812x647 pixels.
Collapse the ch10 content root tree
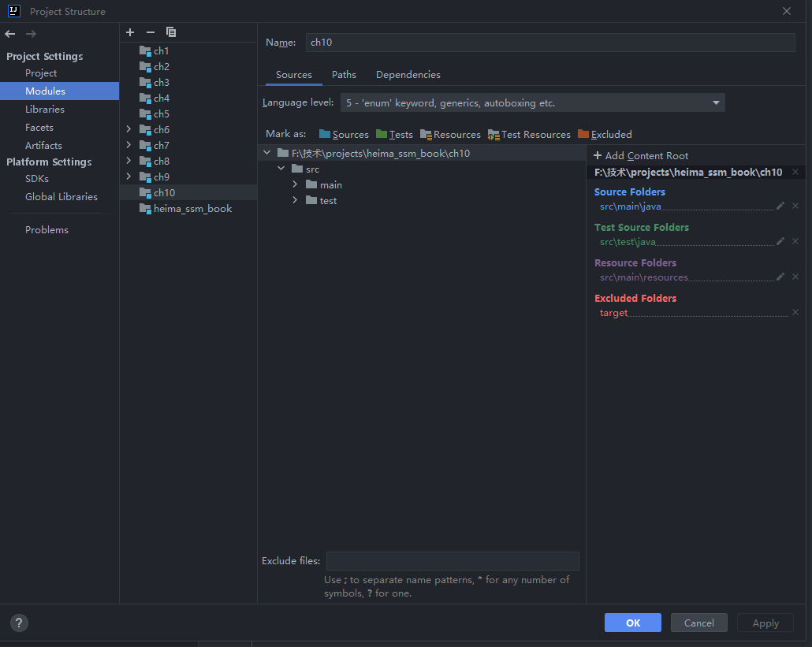click(x=266, y=153)
